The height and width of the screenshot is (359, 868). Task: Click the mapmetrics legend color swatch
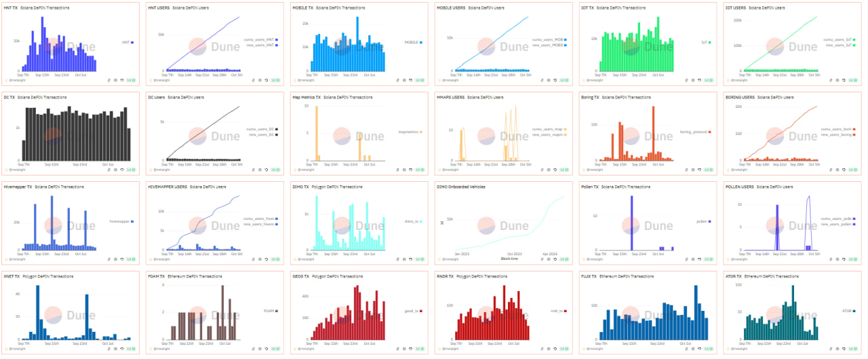tap(422, 132)
